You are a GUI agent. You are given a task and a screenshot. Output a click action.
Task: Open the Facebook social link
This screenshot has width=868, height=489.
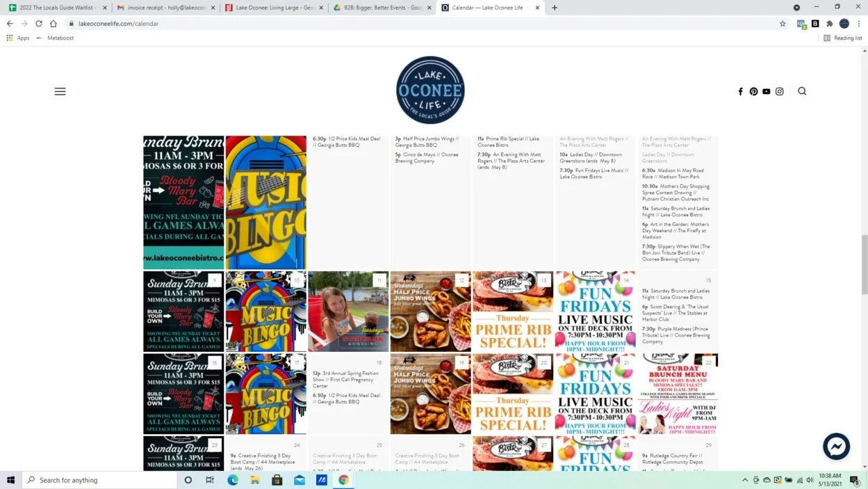740,91
